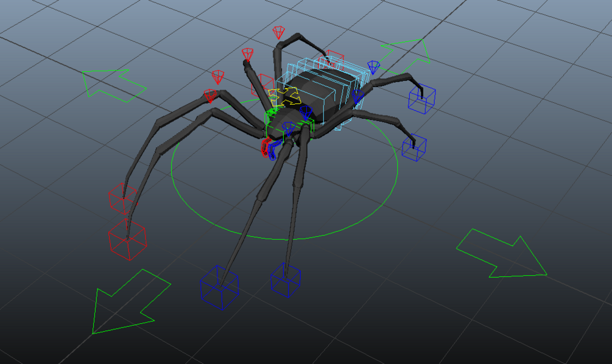Select the blue gem control nearest the rear green arrow
Image resolution: width=612 pixels, height=364 pixels.
(373, 67)
